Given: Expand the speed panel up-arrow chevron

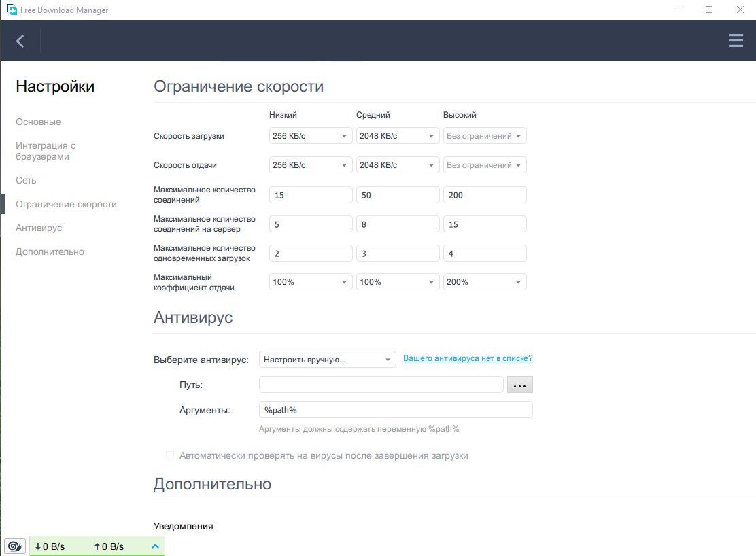Looking at the screenshot, I should click(x=155, y=546).
